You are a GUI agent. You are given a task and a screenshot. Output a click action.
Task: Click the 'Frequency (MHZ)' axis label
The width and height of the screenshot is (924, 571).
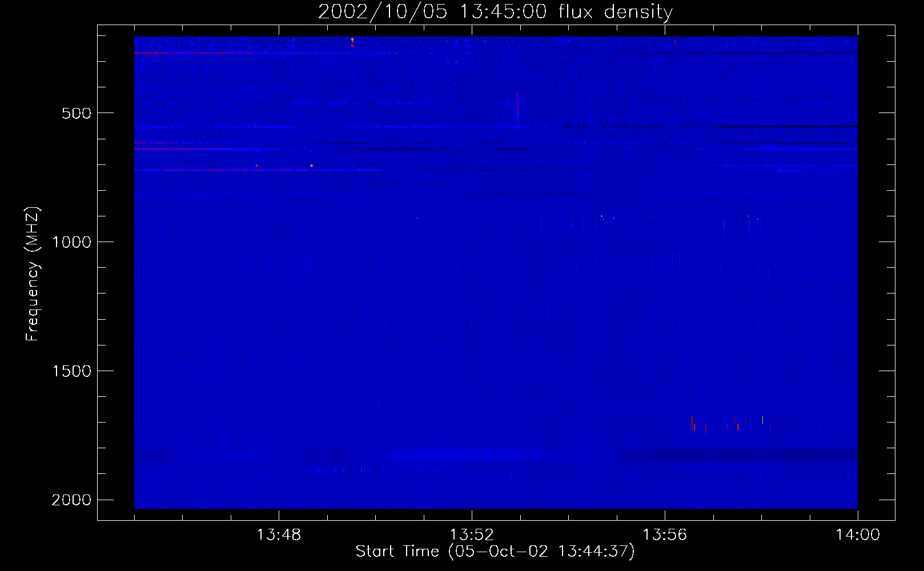pos(33,274)
